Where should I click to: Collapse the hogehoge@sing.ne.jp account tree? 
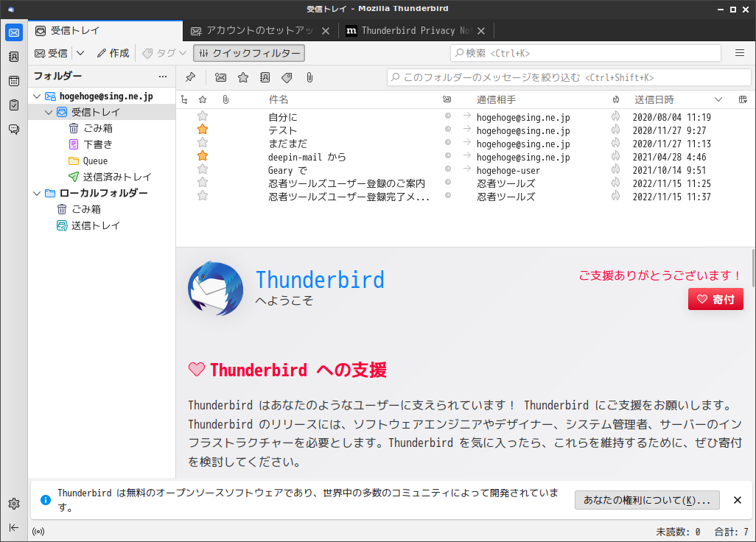coord(37,96)
